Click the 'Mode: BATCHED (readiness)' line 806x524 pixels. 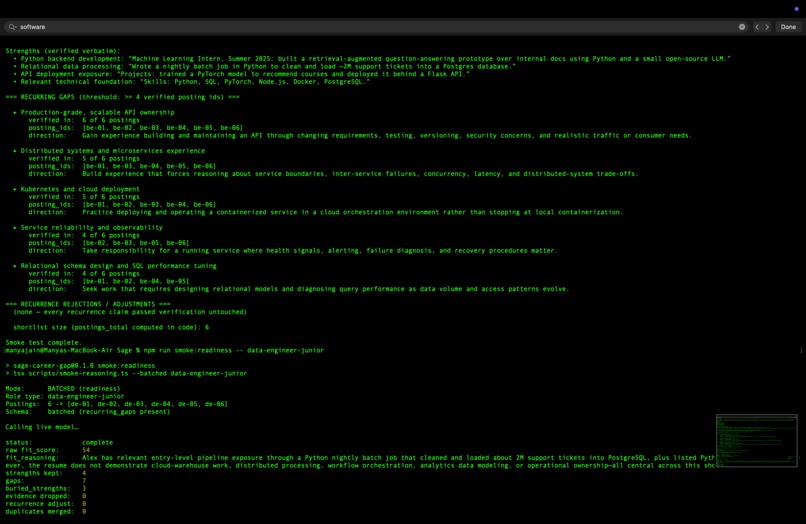[x=63, y=389]
